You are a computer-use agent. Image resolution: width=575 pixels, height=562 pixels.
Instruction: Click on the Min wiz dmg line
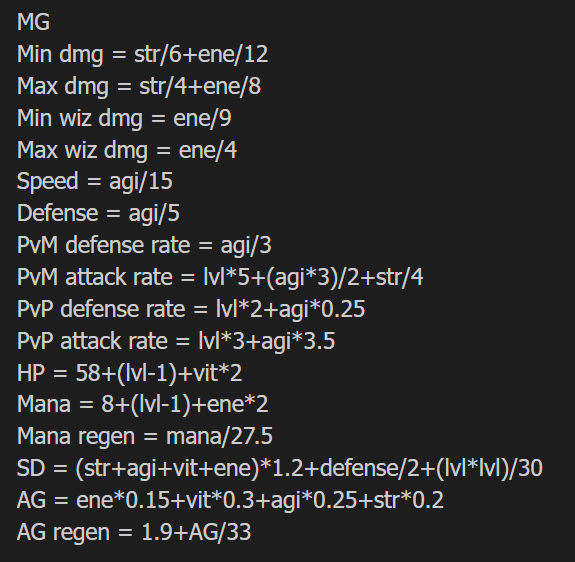[124, 118]
